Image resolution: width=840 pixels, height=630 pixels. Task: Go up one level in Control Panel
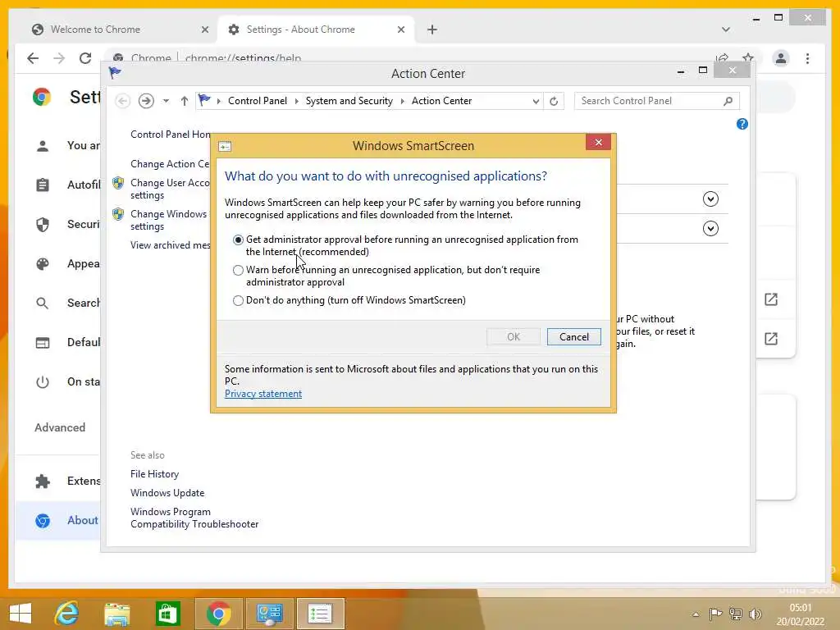[185, 101]
